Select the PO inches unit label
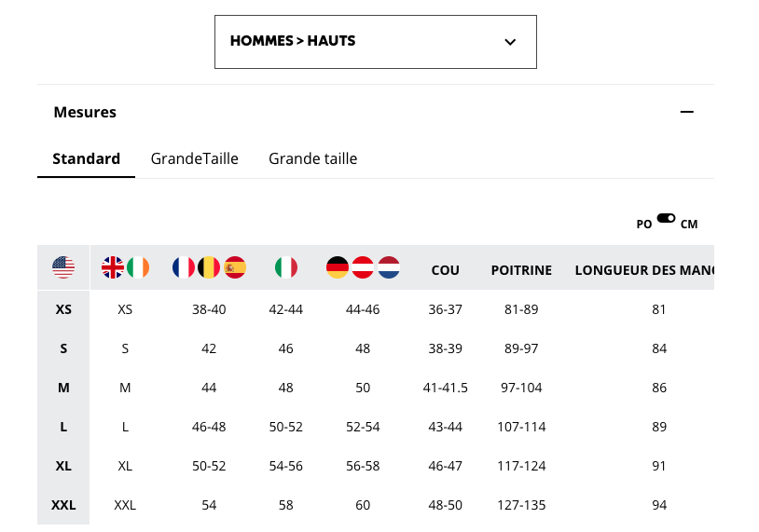 643,225
